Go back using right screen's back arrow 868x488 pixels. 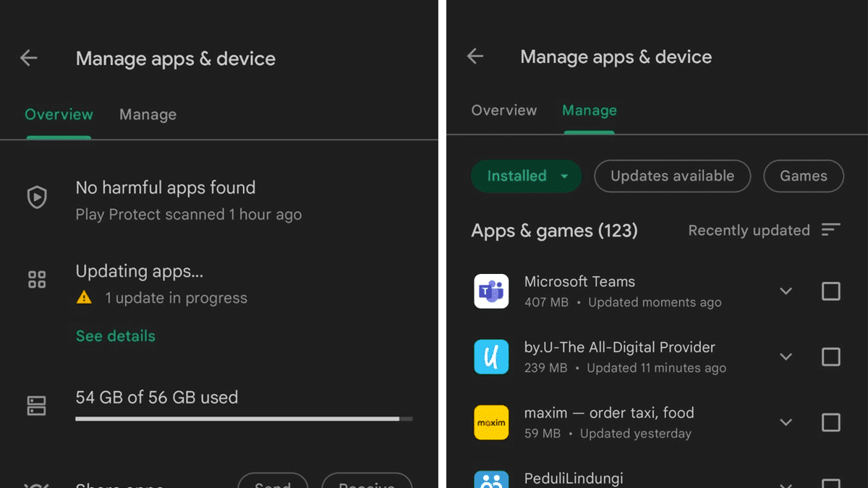coord(475,56)
